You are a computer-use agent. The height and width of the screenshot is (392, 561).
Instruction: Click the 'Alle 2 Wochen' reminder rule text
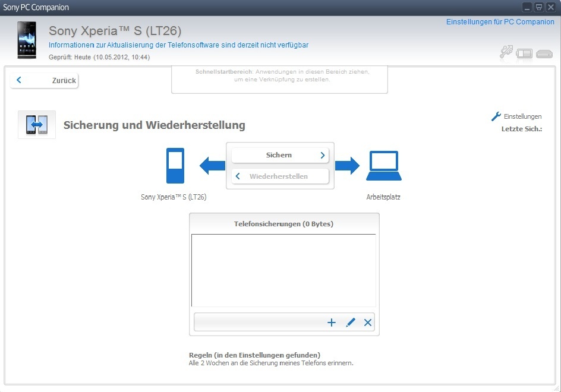pyautogui.click(x=271, y=363)
